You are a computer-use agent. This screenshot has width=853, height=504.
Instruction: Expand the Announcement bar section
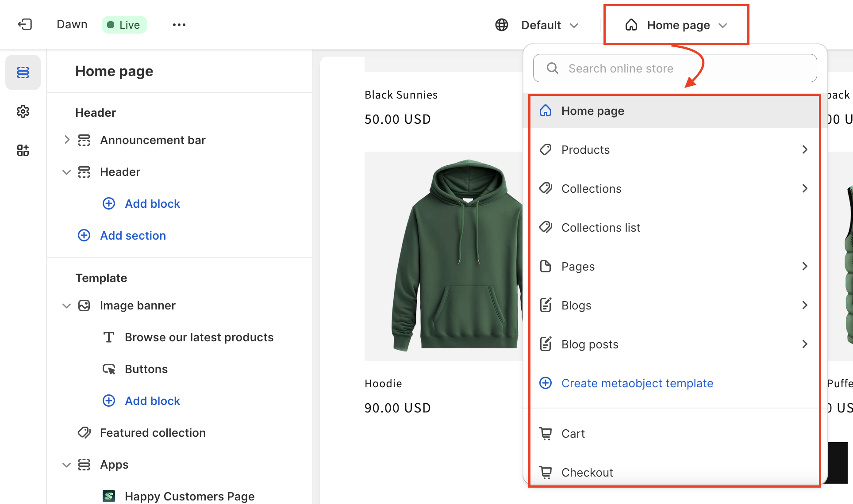point(67,140)
